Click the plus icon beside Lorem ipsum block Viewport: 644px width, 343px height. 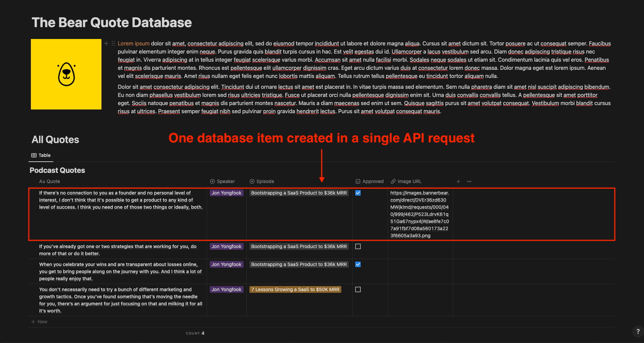pyautogui.click(x=106, y=43)
